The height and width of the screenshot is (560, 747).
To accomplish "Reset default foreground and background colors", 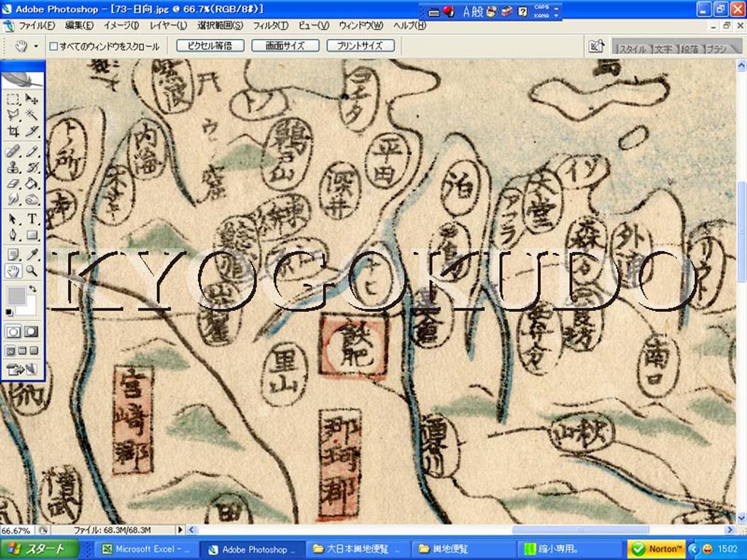I will pyautogui.click(x=9, y=312).
